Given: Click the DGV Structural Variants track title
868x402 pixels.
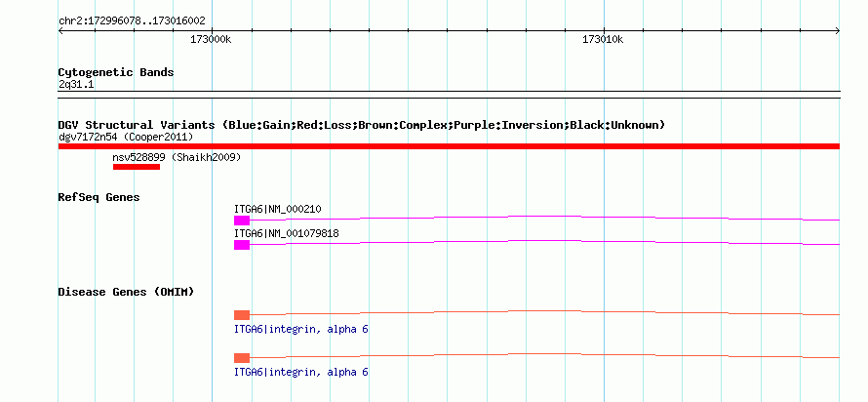Looking at the screenshot, I should point(362,125).
